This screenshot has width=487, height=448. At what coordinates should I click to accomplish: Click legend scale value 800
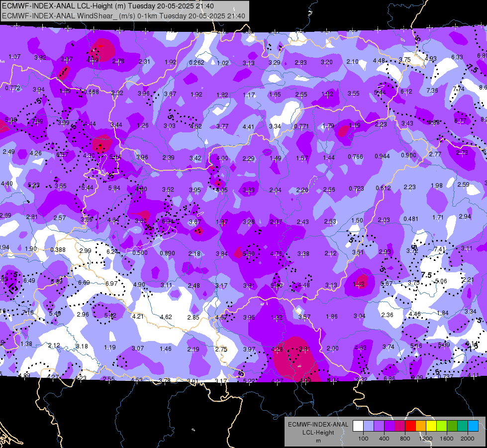(405, 439)
